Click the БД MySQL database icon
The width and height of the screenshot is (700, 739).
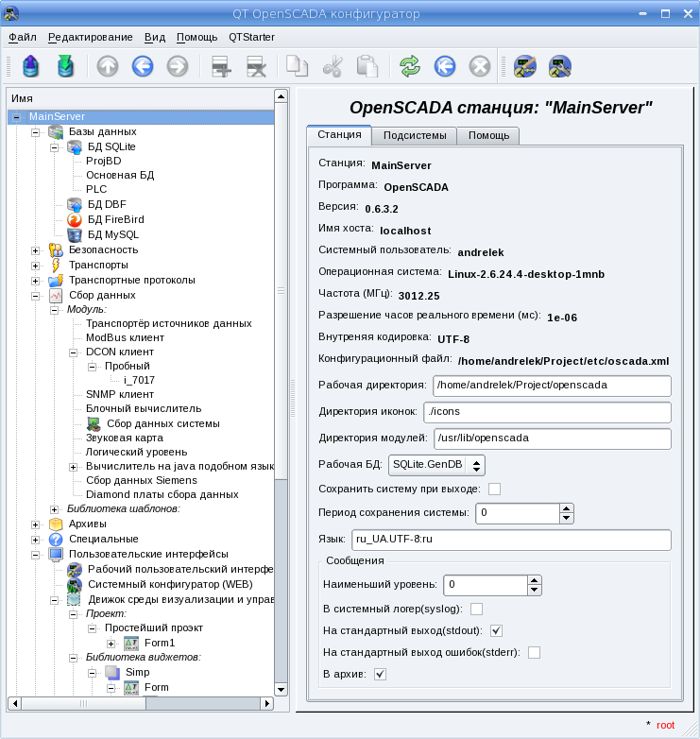click(x=75, y=234)
